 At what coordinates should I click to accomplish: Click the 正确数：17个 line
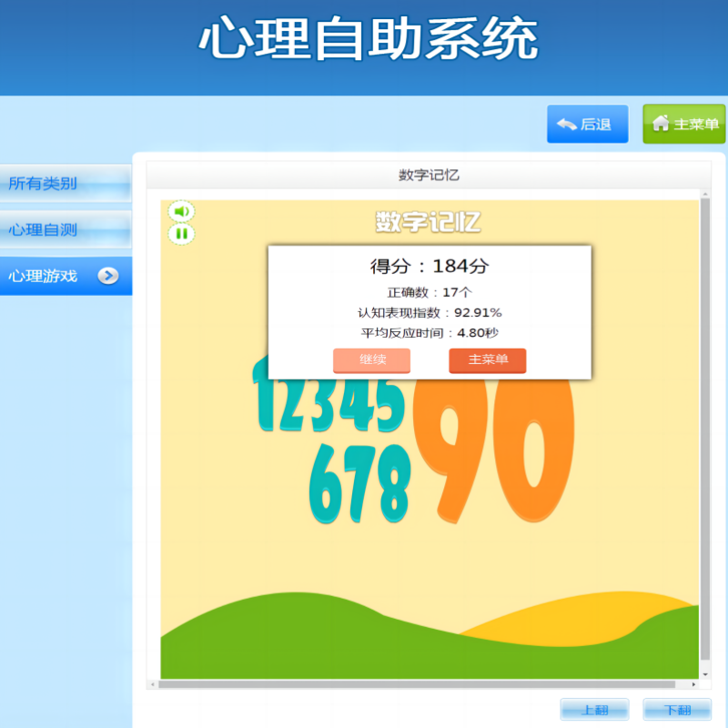point(430,292)
